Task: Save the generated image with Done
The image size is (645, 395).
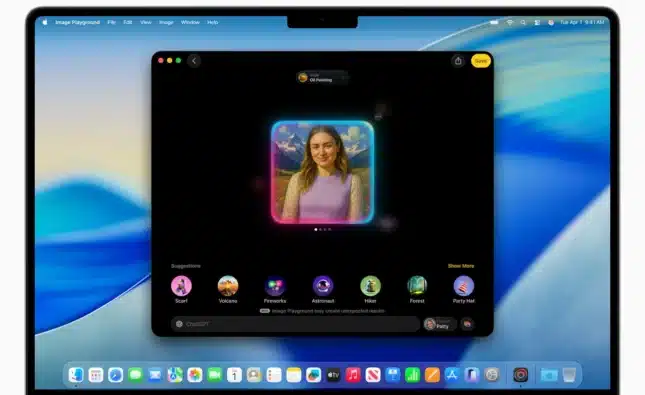Action: click(x=480, y=61)
